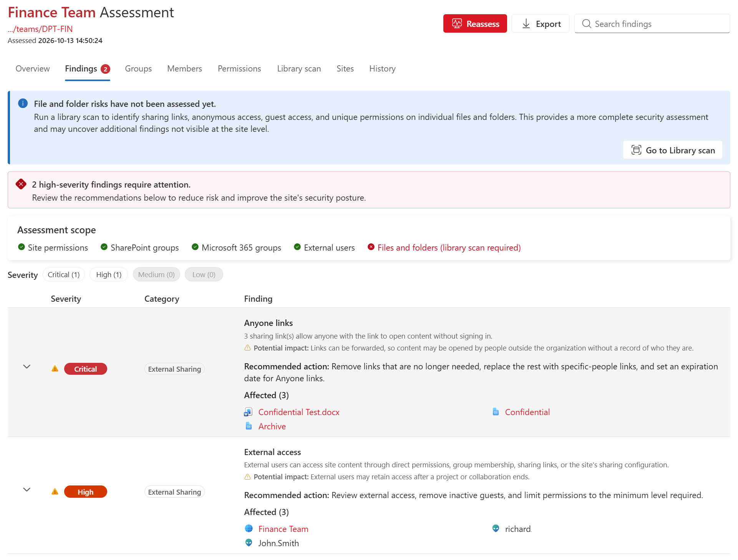The height and width of the screenshot is (560, 738).
Task: Toggle the Low (0) severity filter
Action: pyautogui.click(x=204, y=274)
